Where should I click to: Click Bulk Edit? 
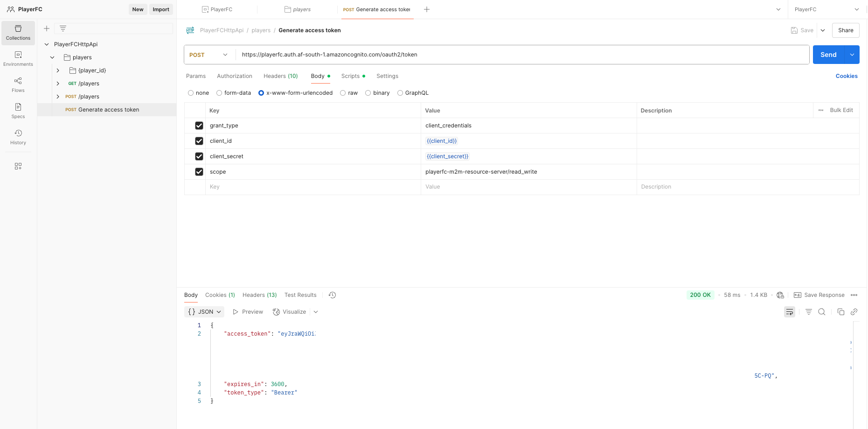(841, 110)
